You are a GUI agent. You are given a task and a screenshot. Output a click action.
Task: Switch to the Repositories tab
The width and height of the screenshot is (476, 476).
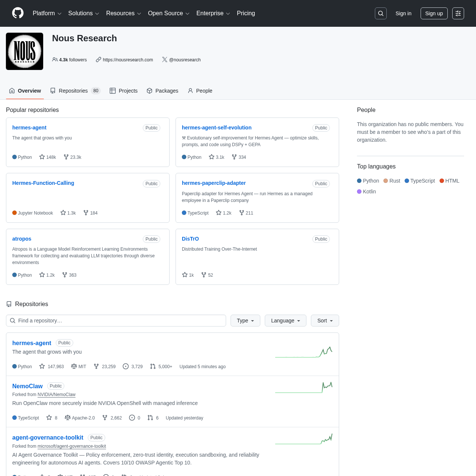(75, 91)
